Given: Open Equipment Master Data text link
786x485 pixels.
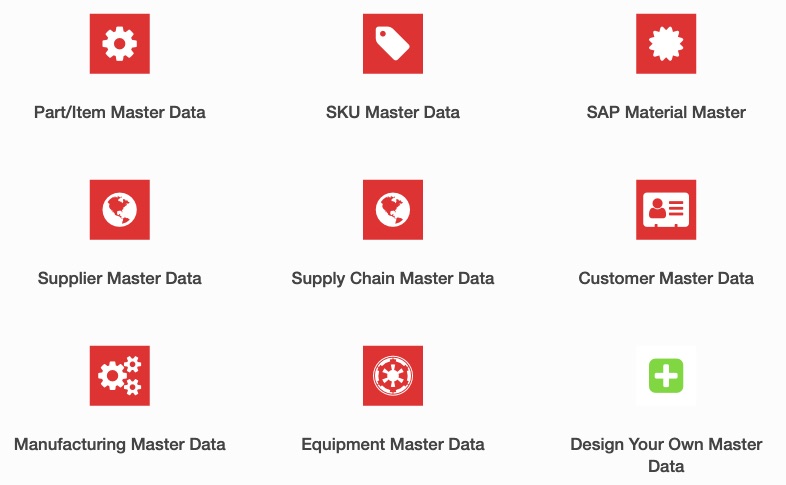Looking at the screenshot, I should point(392,444).
